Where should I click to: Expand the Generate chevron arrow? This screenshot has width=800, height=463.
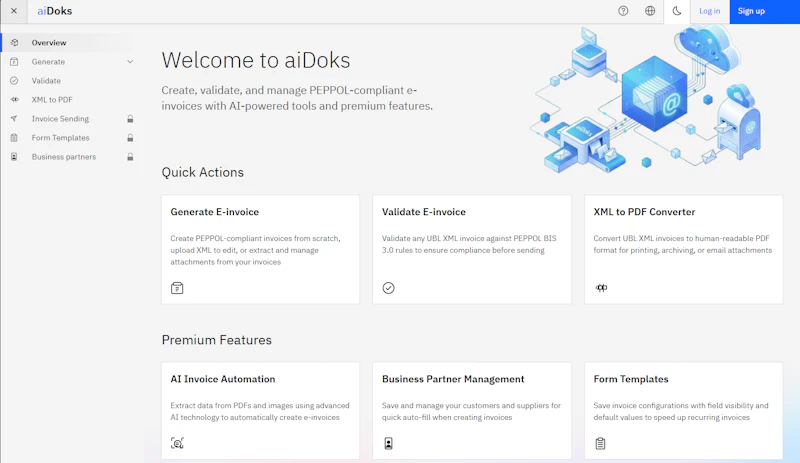(x=130, y=62)
